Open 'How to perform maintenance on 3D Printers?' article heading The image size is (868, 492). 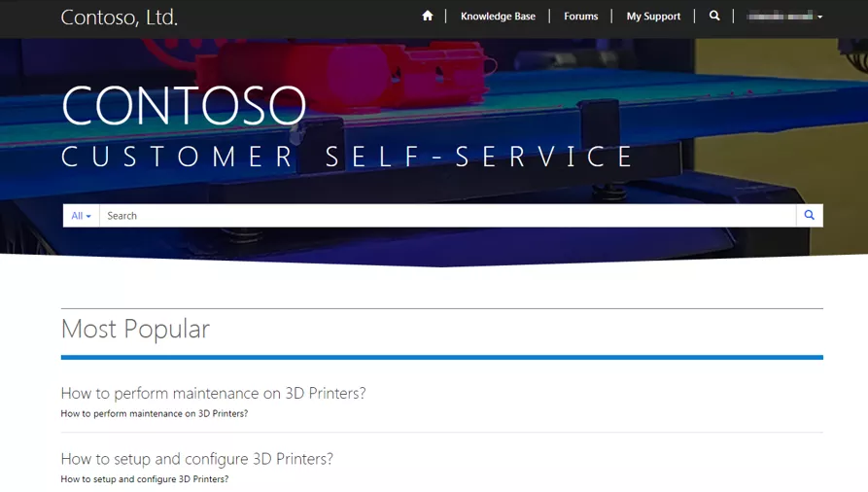click(213, 393)
